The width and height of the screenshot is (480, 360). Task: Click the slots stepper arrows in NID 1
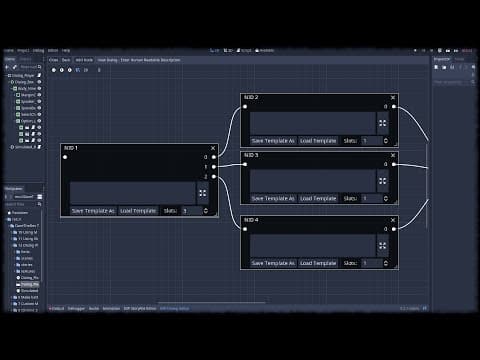point(206,211)
